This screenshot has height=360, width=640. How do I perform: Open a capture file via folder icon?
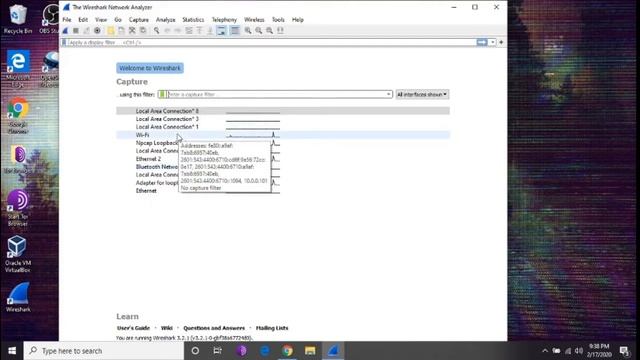[x=111, y=31]
